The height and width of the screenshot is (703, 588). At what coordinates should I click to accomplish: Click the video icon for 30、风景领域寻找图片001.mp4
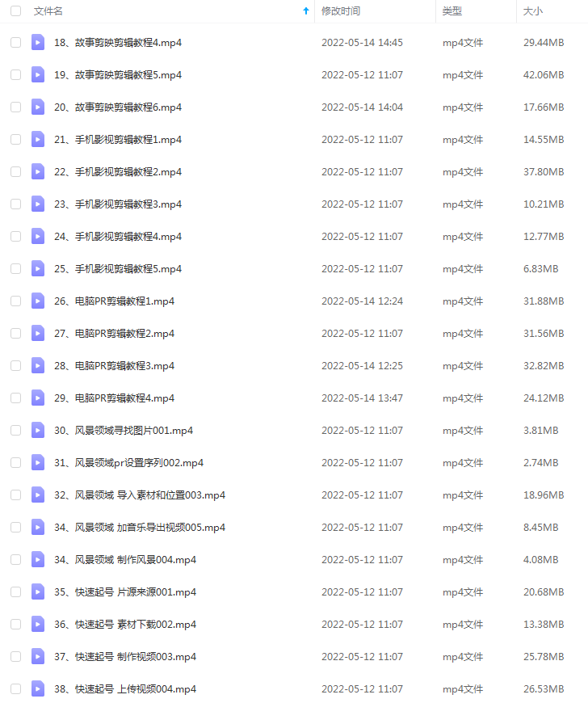tap(38, 430)
